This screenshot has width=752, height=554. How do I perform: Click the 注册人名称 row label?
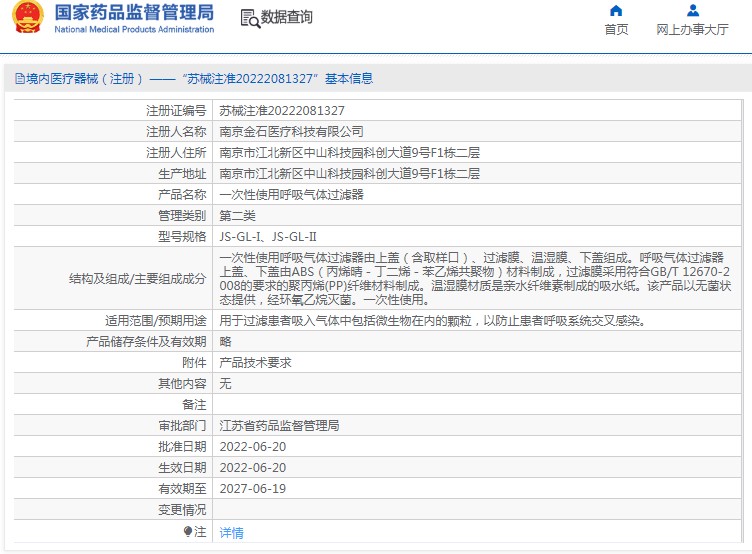pos(176,131)
